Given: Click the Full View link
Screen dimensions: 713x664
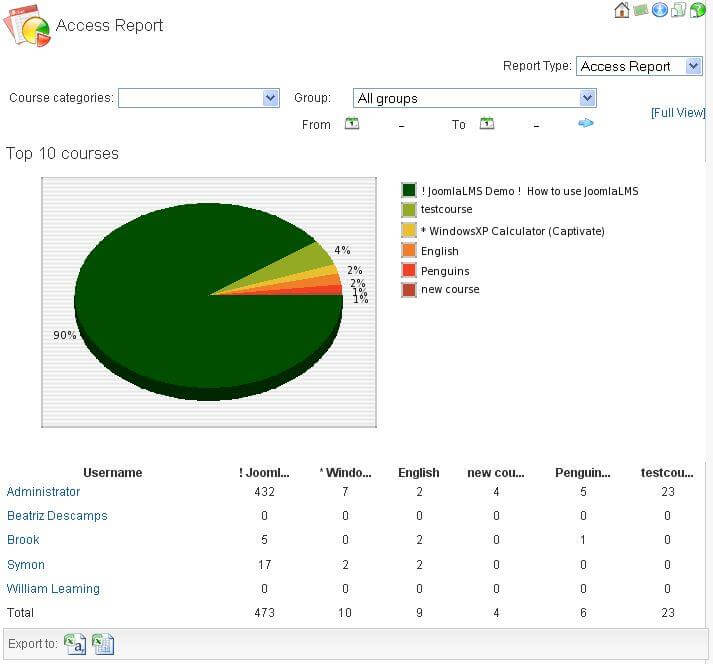Looking at the screenshot, I should [x=678, y=113].
